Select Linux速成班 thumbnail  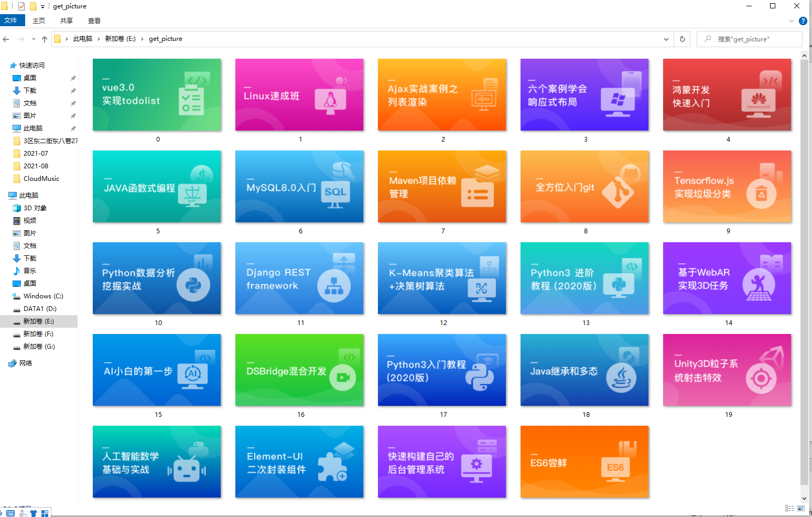click(x=299, y=95)
